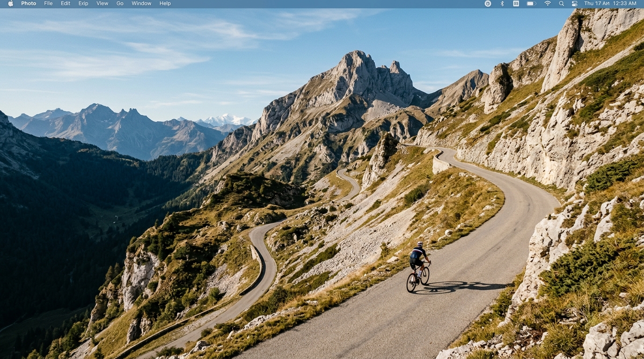This screenshot has height=359, width=644.
Task: Open the File menu
Action: 48,3
